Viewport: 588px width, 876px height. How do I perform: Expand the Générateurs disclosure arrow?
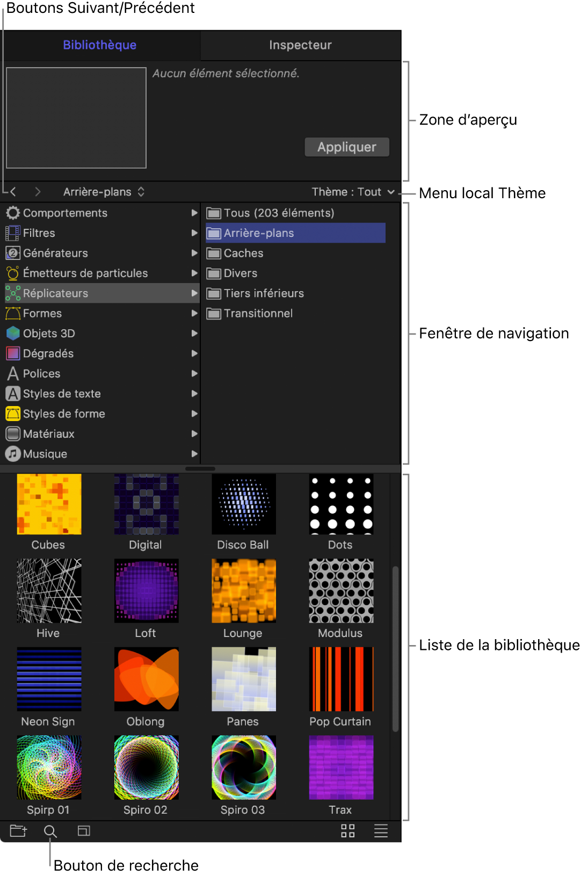click(x=194, y=253)
